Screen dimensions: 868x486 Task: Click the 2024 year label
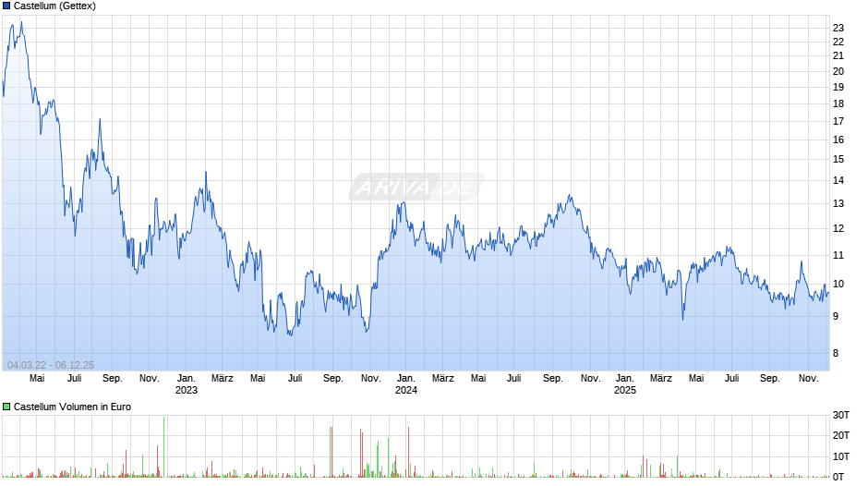coord(405,390)
